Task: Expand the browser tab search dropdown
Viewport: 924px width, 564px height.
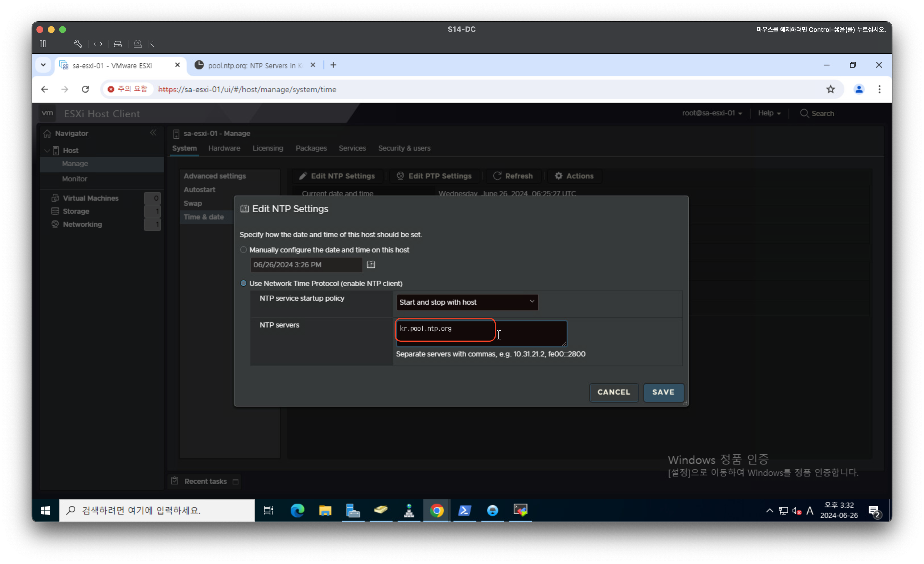Action: pyautogui.click(x=44, y=65)
